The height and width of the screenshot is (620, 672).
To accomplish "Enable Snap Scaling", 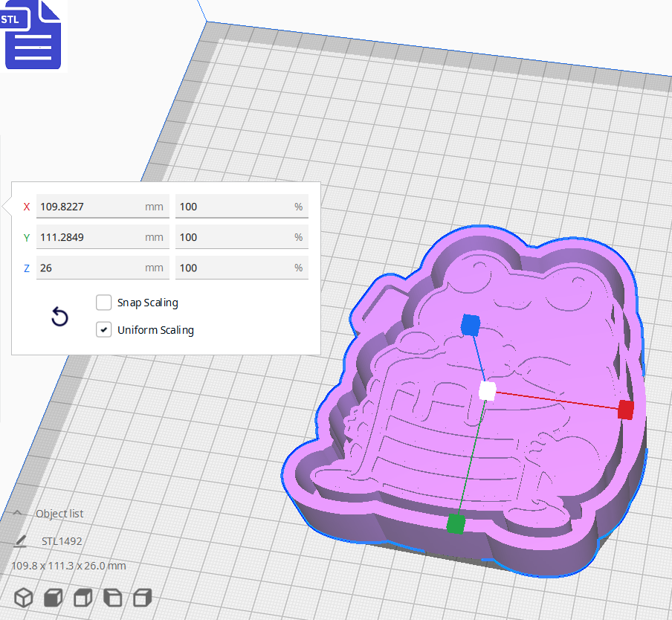I will point(103,303).
